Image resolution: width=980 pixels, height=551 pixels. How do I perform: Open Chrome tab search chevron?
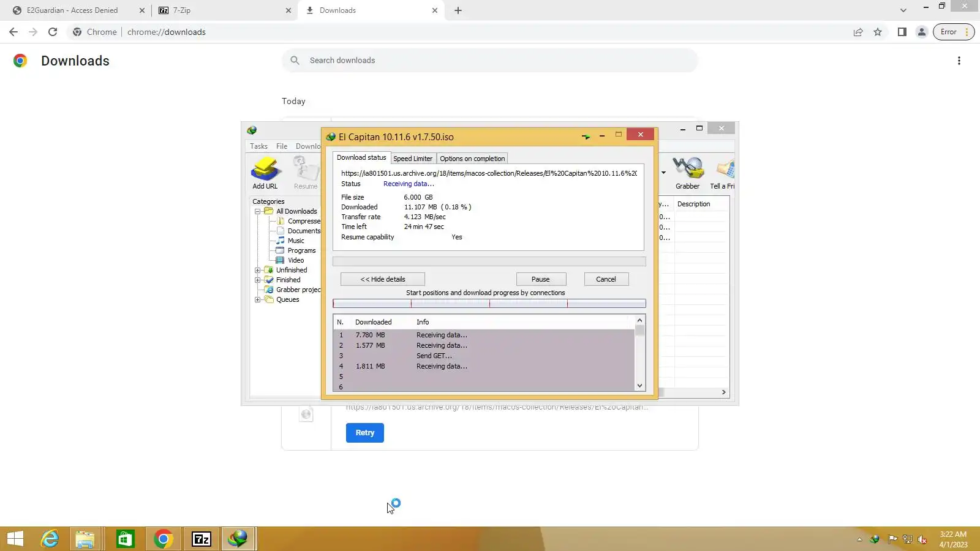click(903, 10)
